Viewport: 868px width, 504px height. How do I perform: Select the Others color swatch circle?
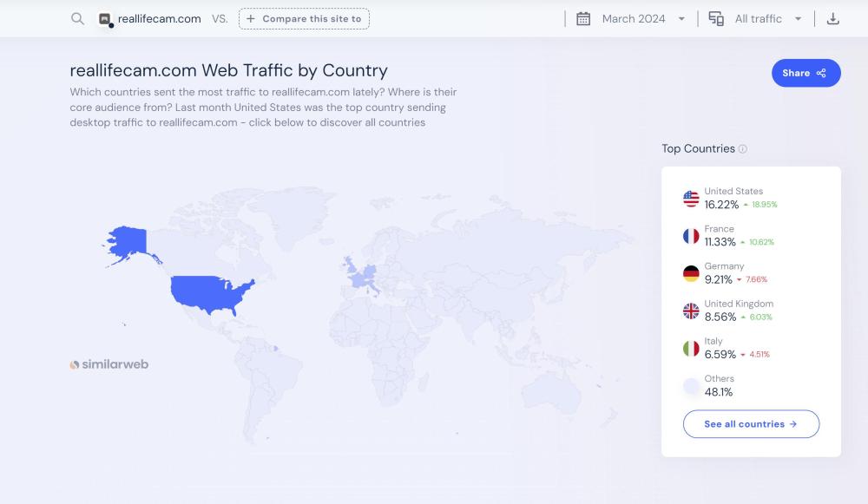tap(691, 386)
